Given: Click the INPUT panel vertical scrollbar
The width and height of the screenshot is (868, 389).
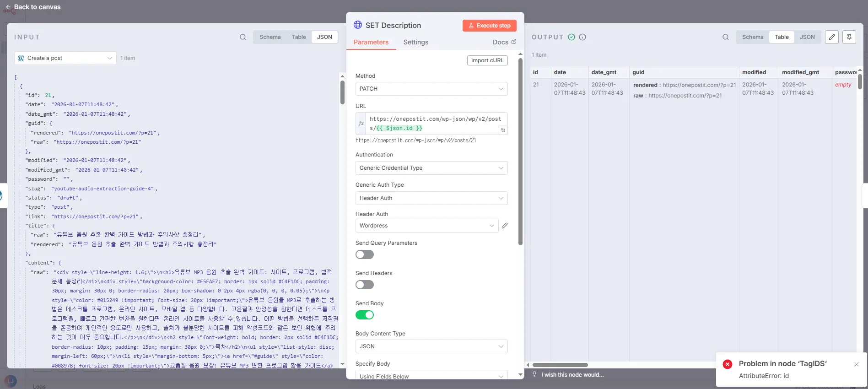Looking at the screenshot, I should point(342,92).
